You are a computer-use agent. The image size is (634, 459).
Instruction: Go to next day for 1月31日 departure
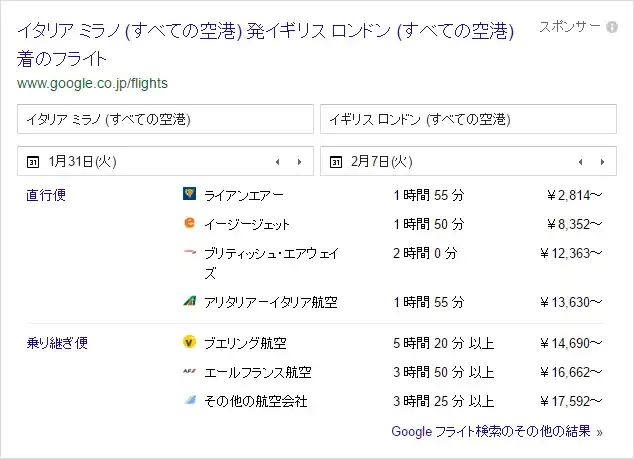299,162
